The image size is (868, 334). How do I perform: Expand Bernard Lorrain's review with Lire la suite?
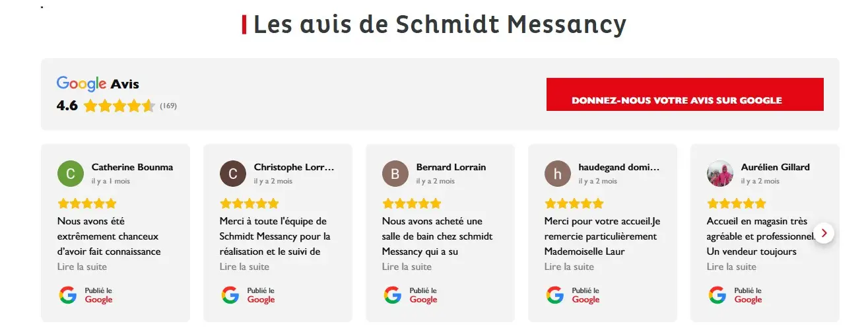pyautogui.click(x=407, y=267)
